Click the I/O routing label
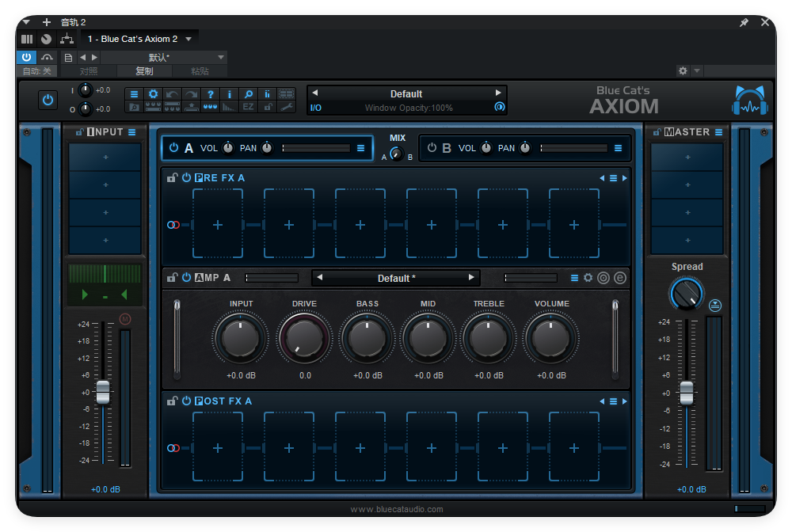Image resolution: width=792 pixels, height=532 pixels. tap(316, 108)
